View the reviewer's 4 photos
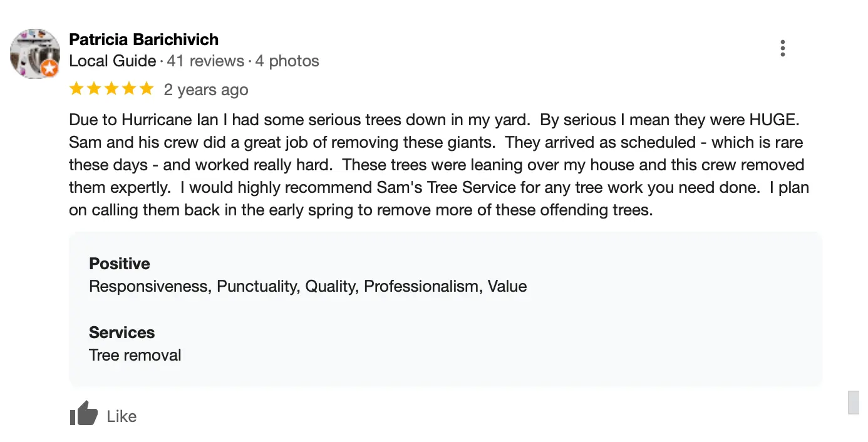The height and width of the screenshot is (442, 868). click(x=287, y=61)
